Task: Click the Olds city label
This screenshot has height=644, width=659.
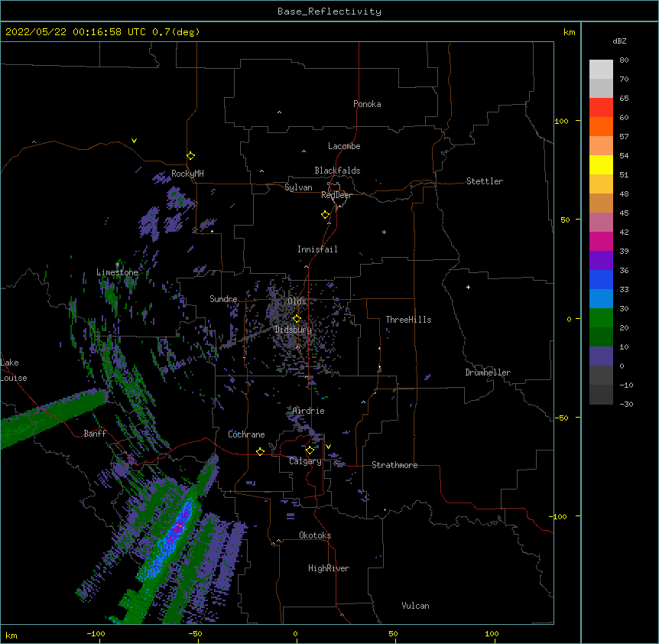Action: click(x=297, y=301)
